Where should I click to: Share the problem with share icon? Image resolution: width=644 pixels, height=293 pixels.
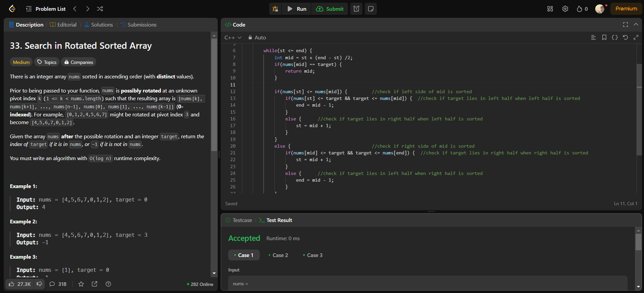click(95, 283)
